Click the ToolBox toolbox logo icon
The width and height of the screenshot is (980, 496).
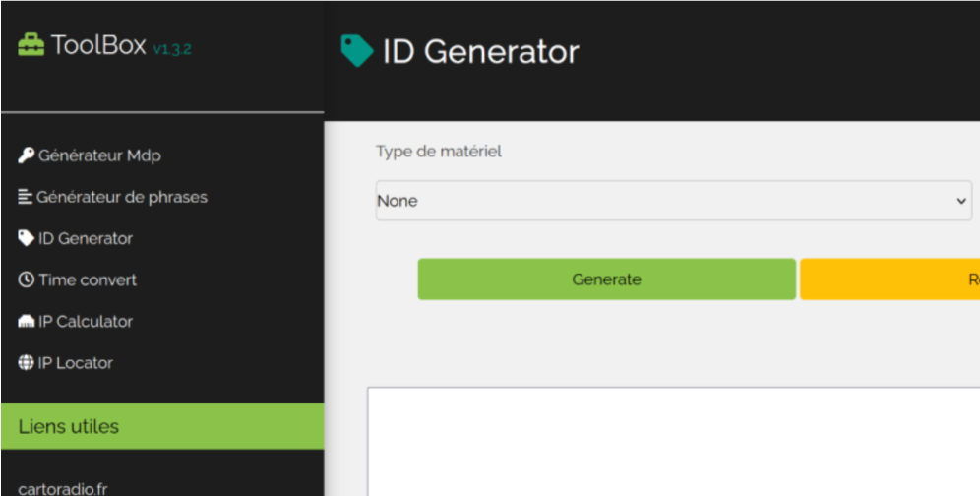[x=31, y=46]
